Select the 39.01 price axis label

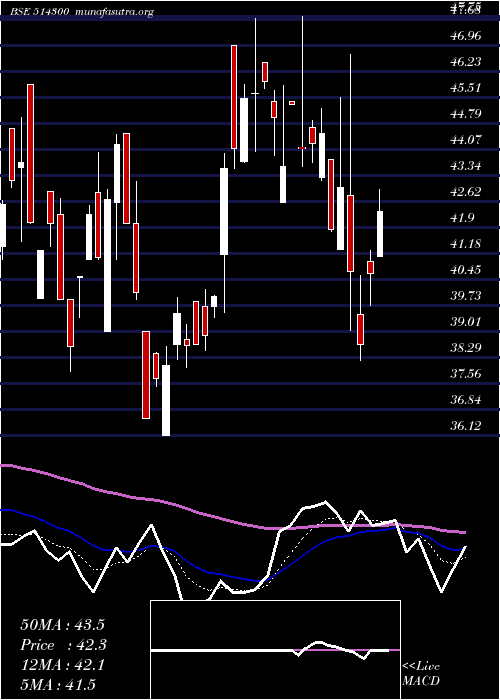pos(466,321)
